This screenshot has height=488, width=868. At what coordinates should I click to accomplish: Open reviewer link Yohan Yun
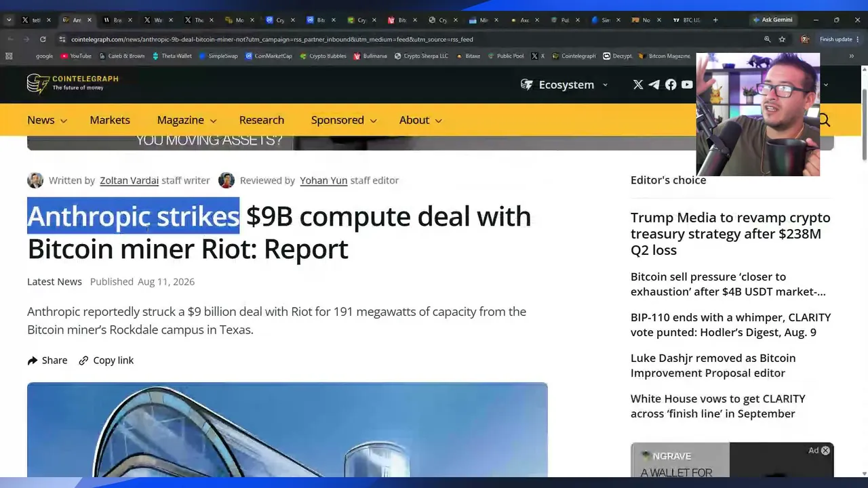pos(323,180)
